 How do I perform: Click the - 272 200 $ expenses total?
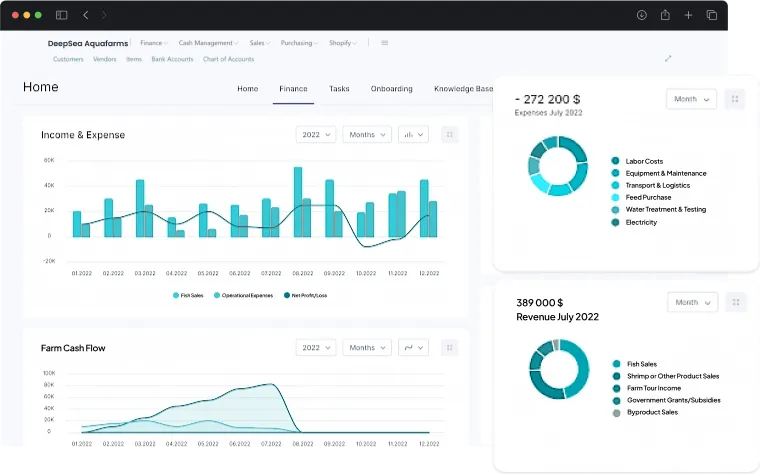[x=547, y=99]
